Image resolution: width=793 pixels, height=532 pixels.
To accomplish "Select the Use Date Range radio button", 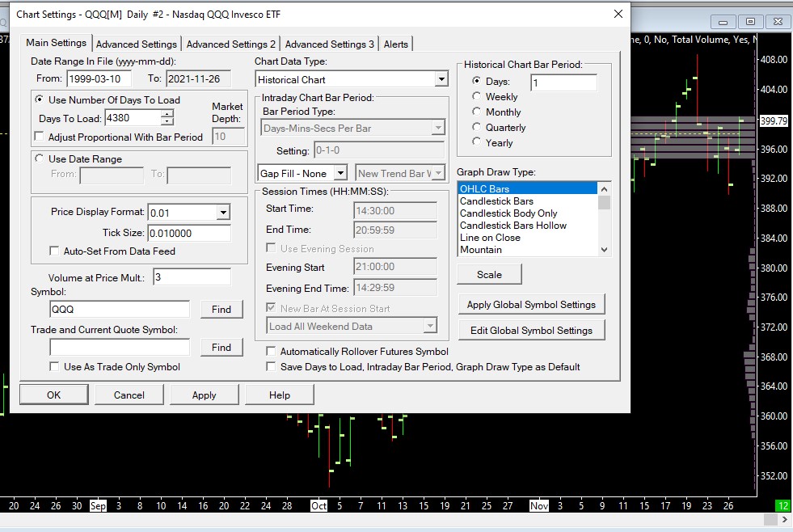I will click(x=40, y=159).
